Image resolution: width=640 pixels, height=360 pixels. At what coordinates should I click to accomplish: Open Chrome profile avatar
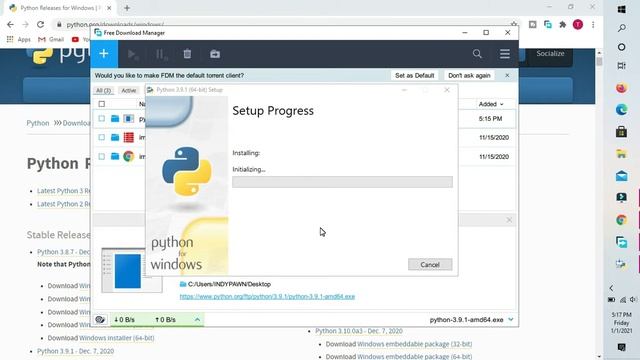(x=578, y=24)
